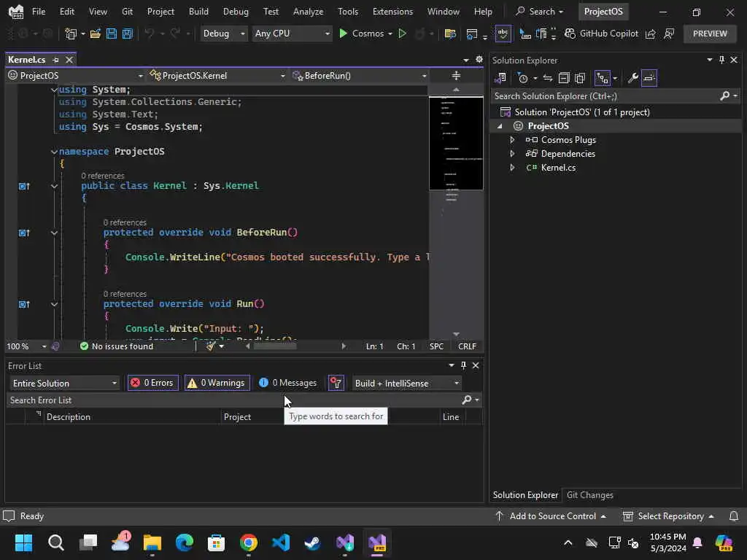Expand the Kernel.cs tree node
This screenshot has width=747, height=560.
pyautogui.click(x=513, y=168)
